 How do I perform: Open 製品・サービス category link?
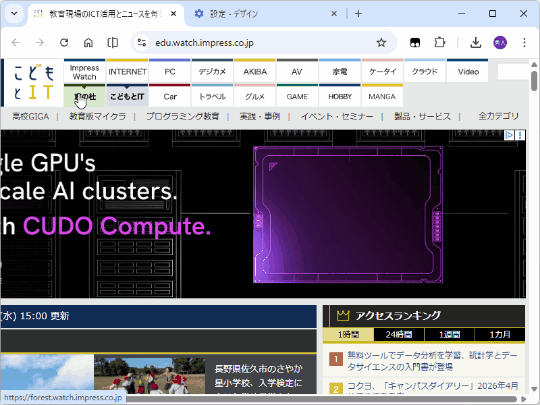coord(422,116)
